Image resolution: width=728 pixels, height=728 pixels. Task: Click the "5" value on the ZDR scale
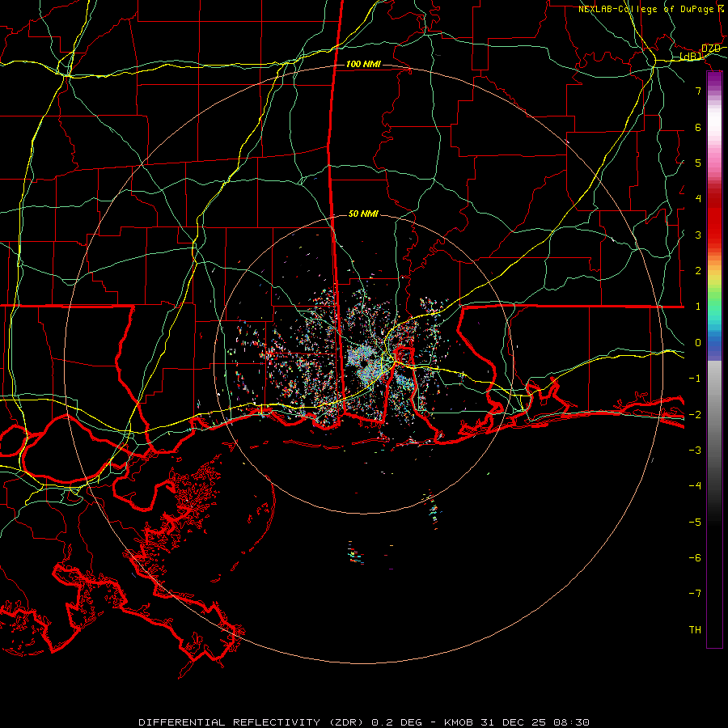tap(698, 163)
